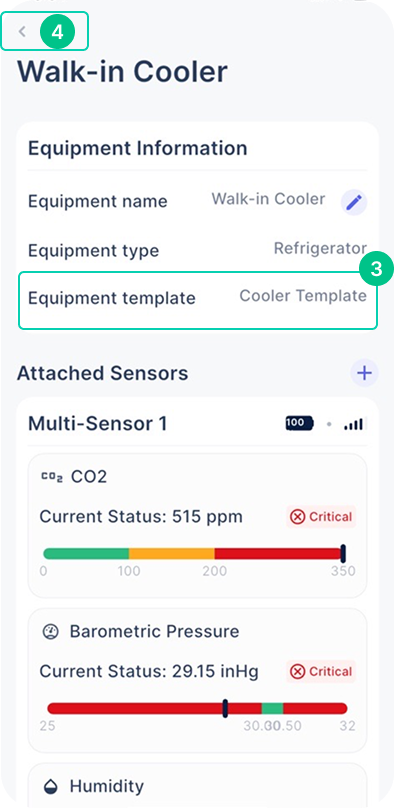394x808 pixels.
Task: Tap the green segment of CO2 bar
Action: pos(86,553)
